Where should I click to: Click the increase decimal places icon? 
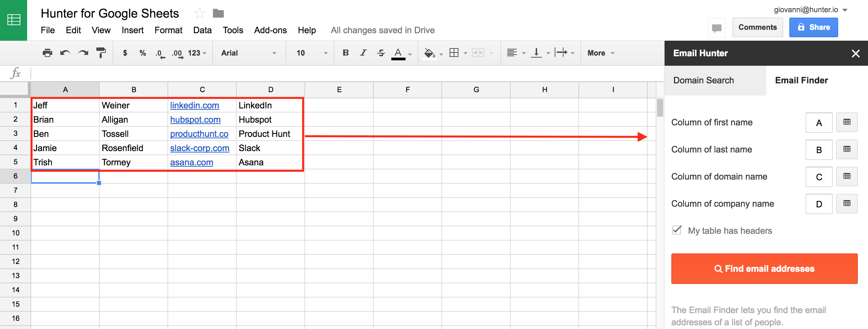178,54
